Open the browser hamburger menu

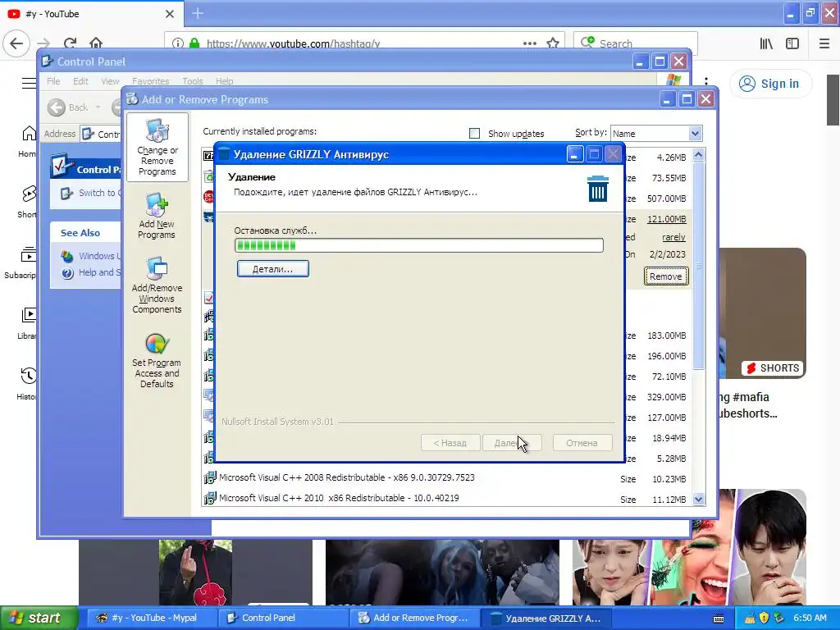tap(824, 43)
